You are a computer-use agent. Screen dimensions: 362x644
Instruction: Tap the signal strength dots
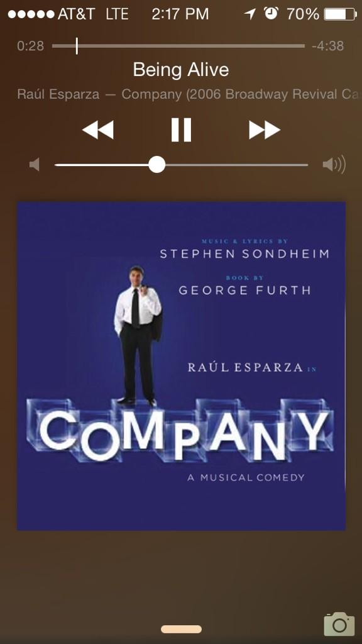pos(31,14)
